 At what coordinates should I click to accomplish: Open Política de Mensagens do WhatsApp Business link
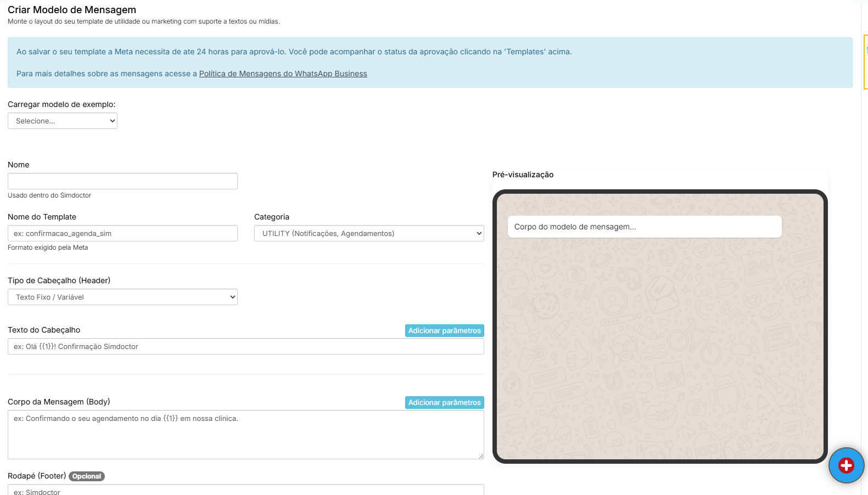click(x=283, y=74)
